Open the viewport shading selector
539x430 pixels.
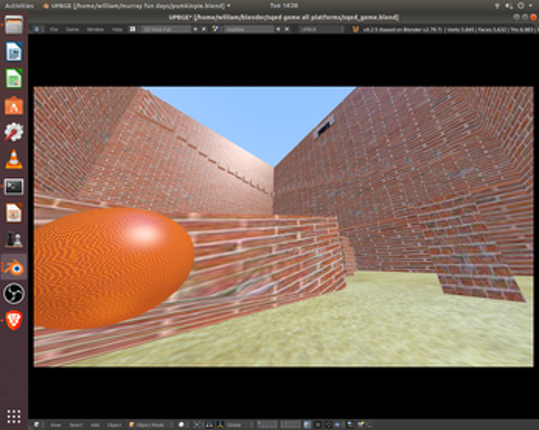coord(183,425)
